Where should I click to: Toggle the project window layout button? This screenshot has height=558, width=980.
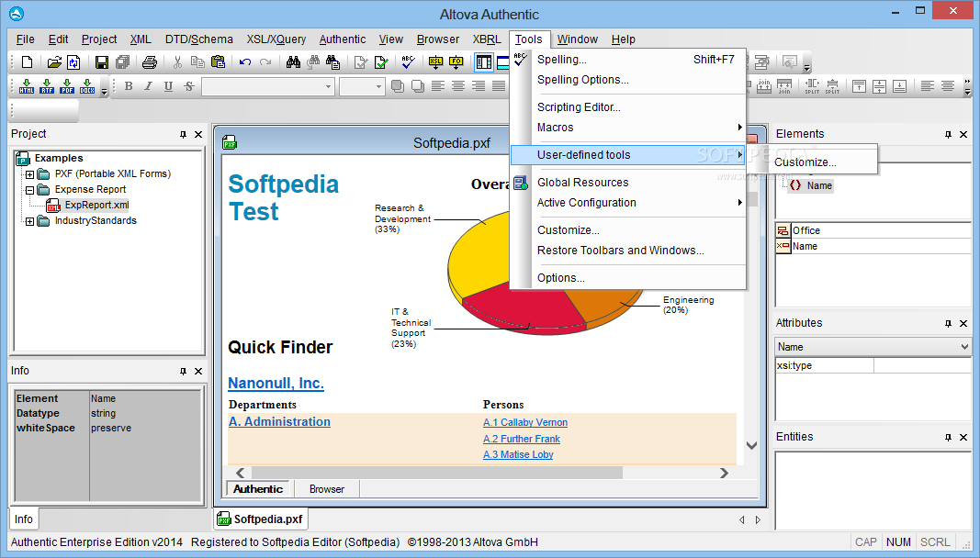click(484, 61)
